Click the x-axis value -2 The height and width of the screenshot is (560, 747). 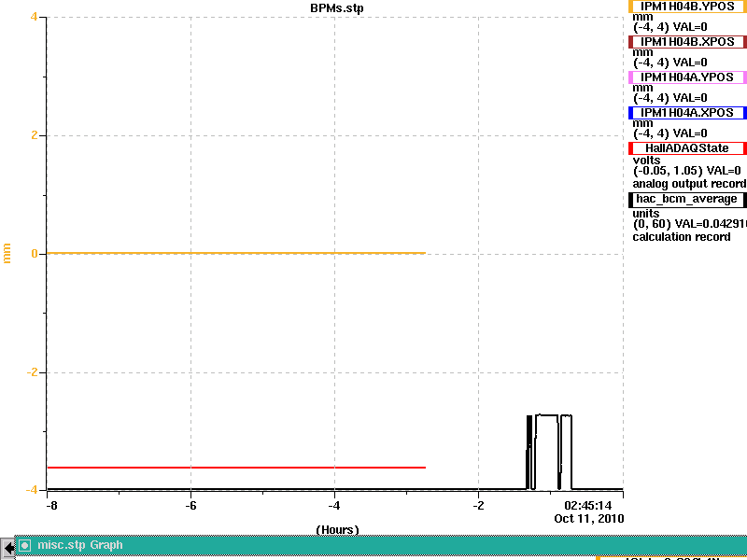click(x=478, y=505)
